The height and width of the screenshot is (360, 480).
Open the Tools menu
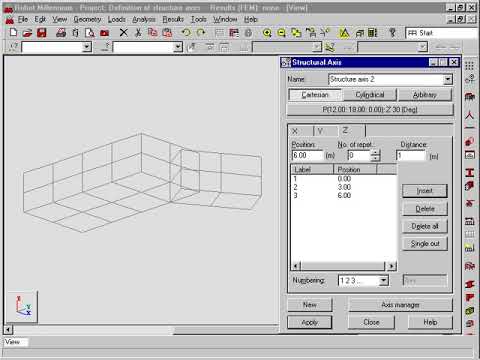pos(199,19)
